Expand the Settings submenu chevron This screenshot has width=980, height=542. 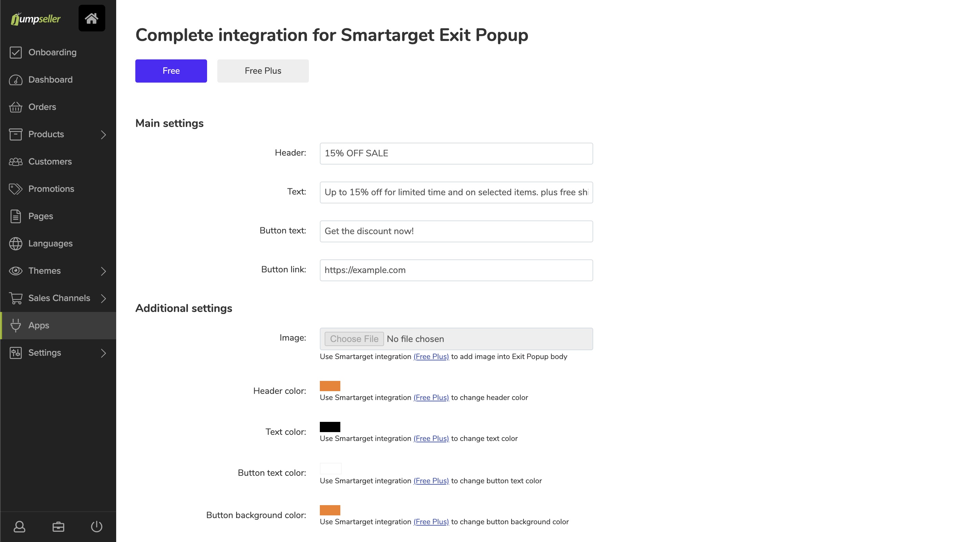coord(104,353)
